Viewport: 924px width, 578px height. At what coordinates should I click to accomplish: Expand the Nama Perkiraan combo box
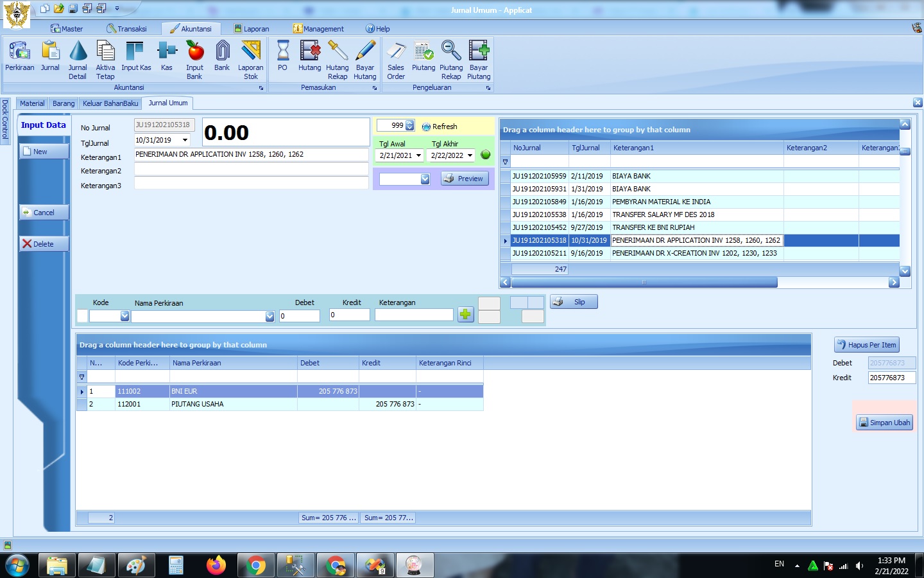point(269,316)
